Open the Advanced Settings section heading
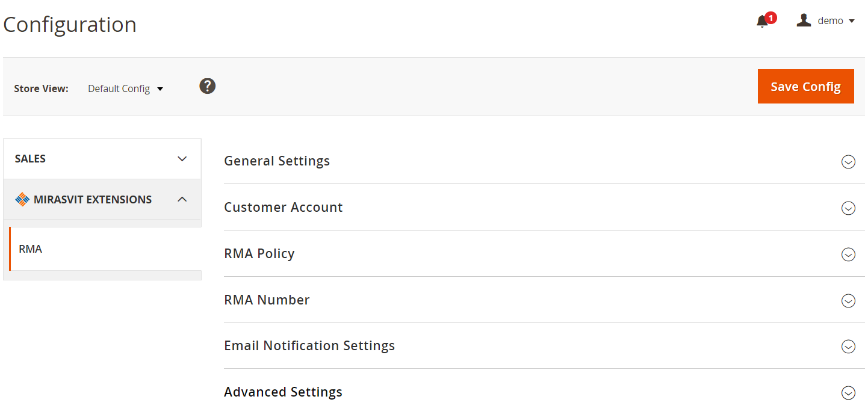The image size is (868, 417). 283,392
